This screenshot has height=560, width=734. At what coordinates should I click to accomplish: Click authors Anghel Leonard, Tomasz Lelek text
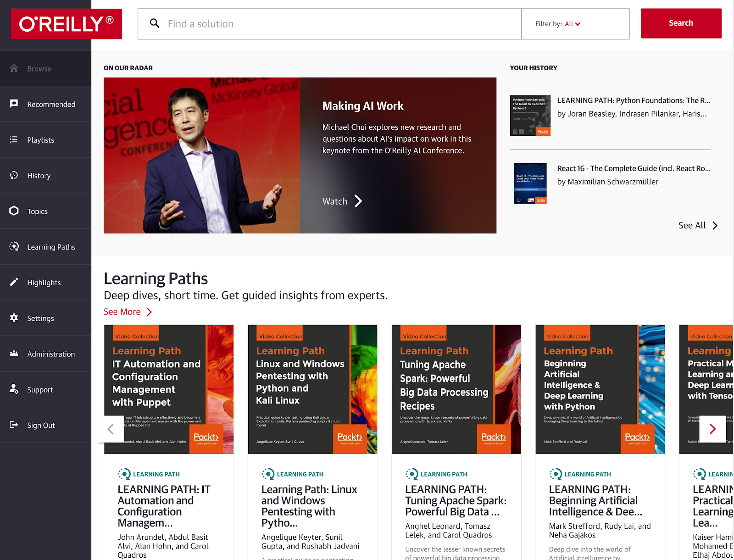[448, 531]
